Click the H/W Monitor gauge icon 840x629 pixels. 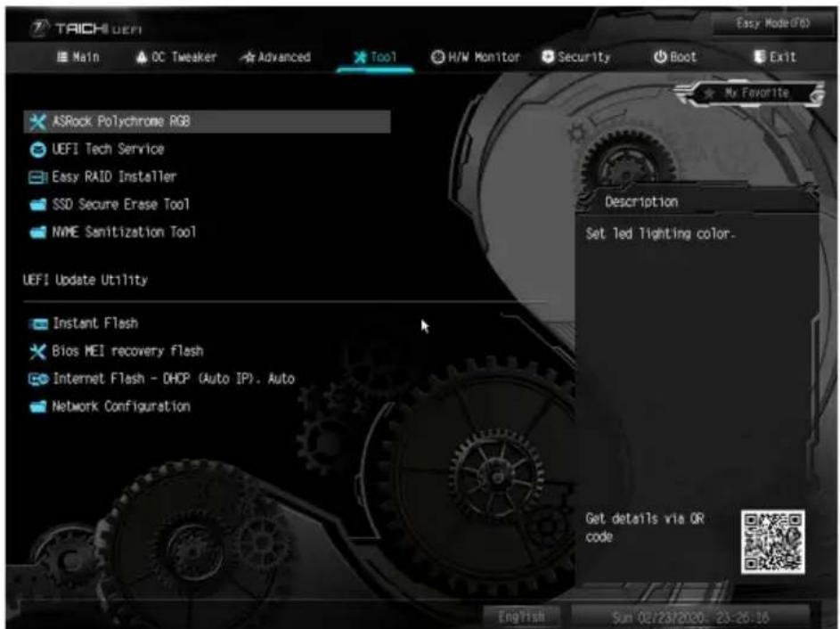pyautogui.click(x=437, y=57)
